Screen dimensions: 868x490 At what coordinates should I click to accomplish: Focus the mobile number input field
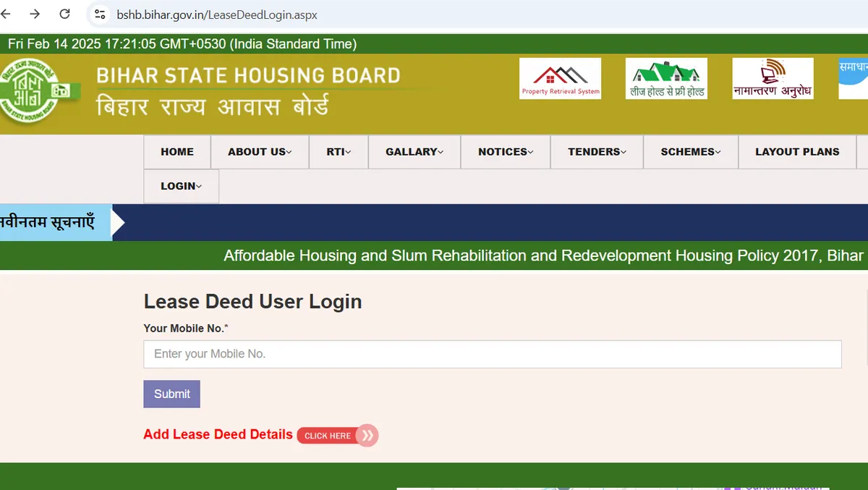(x=492, y=354)
